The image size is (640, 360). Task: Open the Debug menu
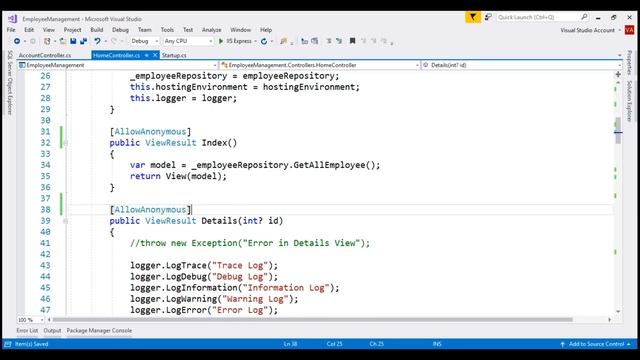(x=120, y=30)
